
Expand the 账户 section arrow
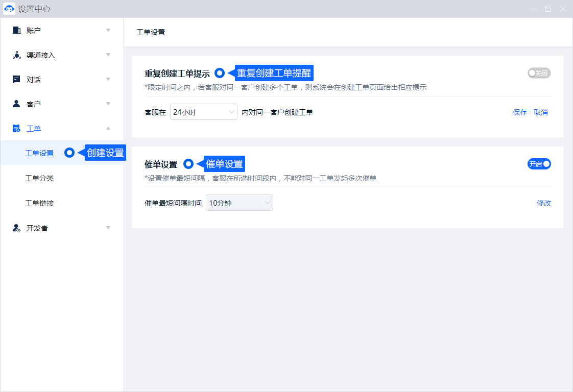(x=108, y=31)
